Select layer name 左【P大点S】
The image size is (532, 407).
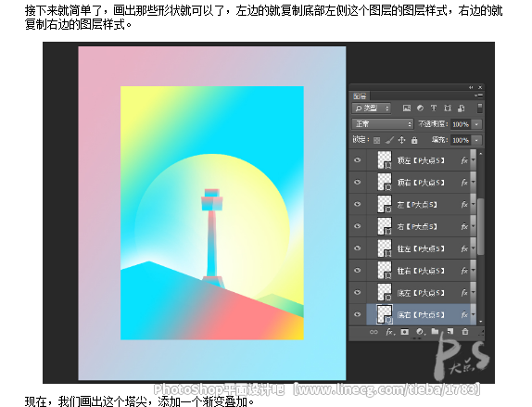point(417,205)
